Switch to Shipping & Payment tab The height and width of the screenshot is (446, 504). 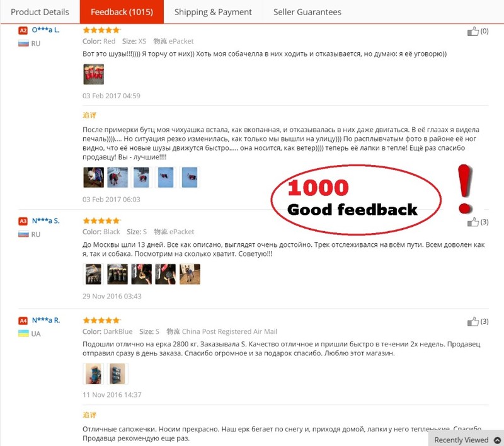(x=213, y=12)
